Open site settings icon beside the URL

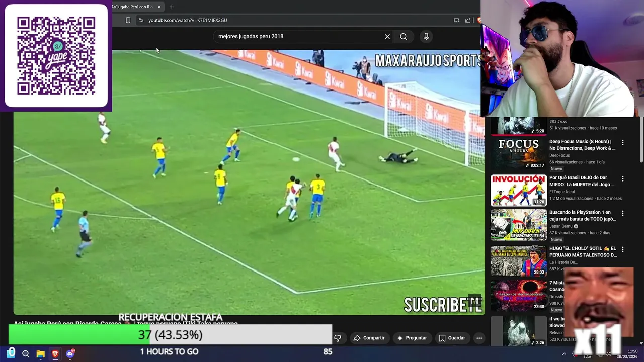pos(141,20)
